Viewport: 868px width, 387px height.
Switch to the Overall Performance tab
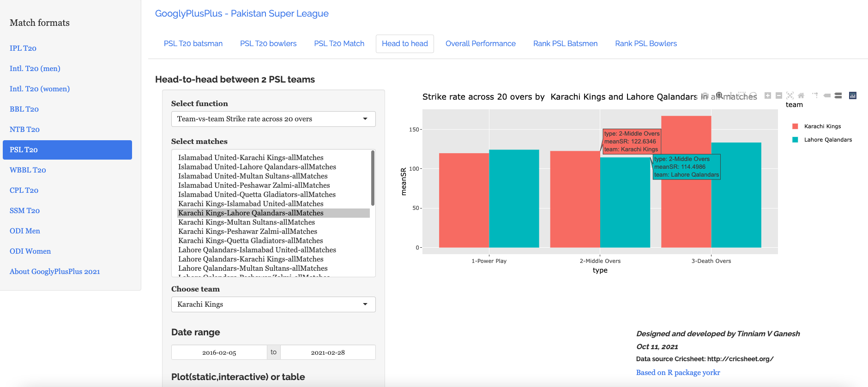[480, 44]
